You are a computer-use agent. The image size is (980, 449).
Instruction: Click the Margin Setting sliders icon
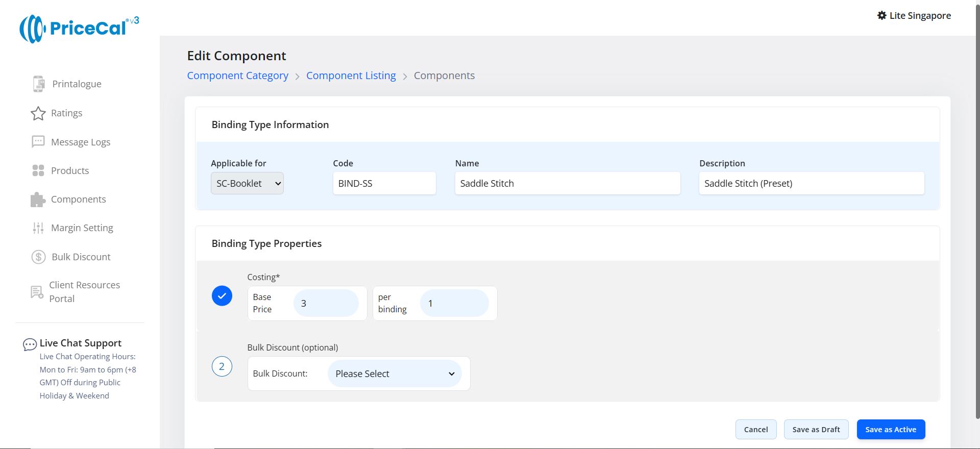[38, 228]
